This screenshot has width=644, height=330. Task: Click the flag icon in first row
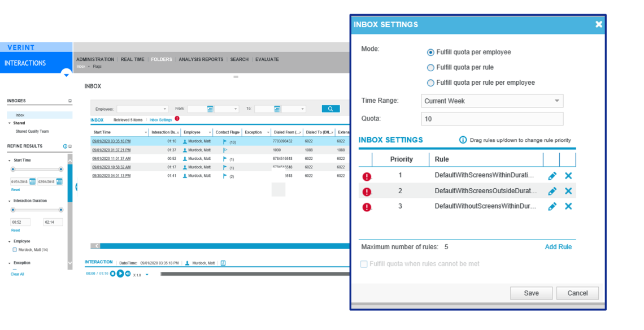[225, 142]
